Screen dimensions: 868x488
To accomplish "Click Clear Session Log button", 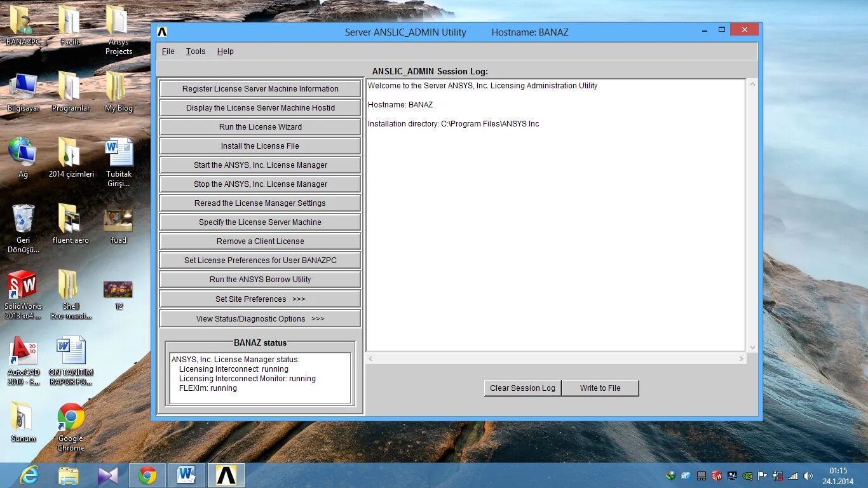I will click(x=522, y=388).
